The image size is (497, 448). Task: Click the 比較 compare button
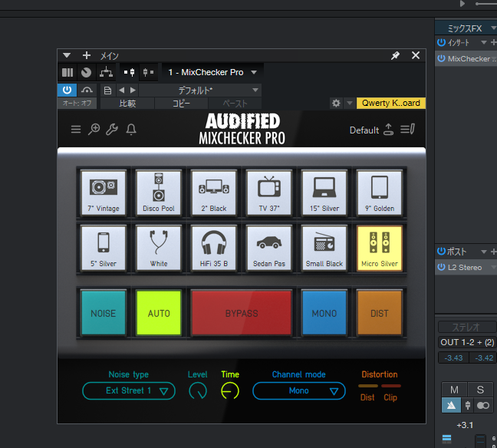click(127, 103)
